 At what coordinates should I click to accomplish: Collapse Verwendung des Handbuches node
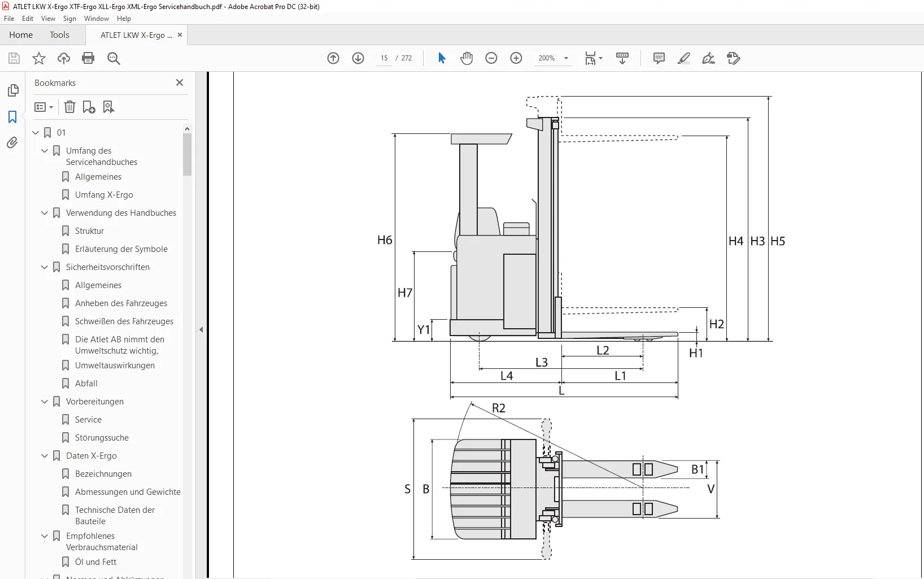(x=45, y=213)
